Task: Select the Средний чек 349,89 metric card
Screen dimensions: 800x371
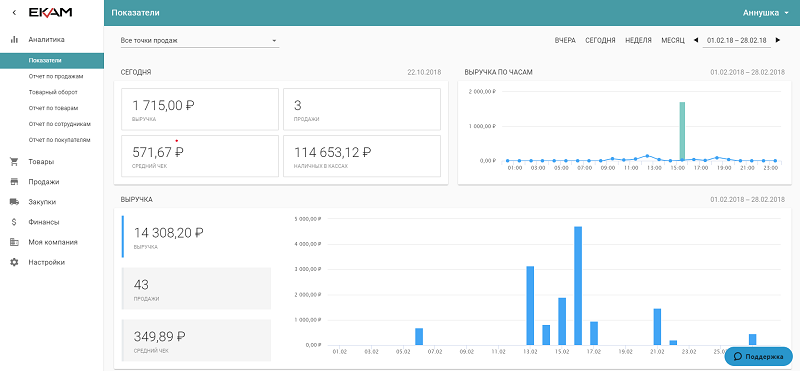Action: click(x=196, y=340)
